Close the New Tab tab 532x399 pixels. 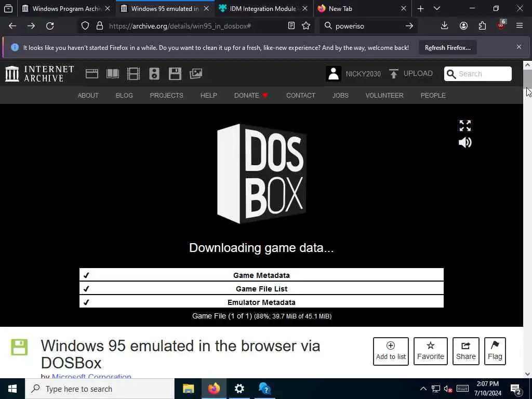(403, 9)
